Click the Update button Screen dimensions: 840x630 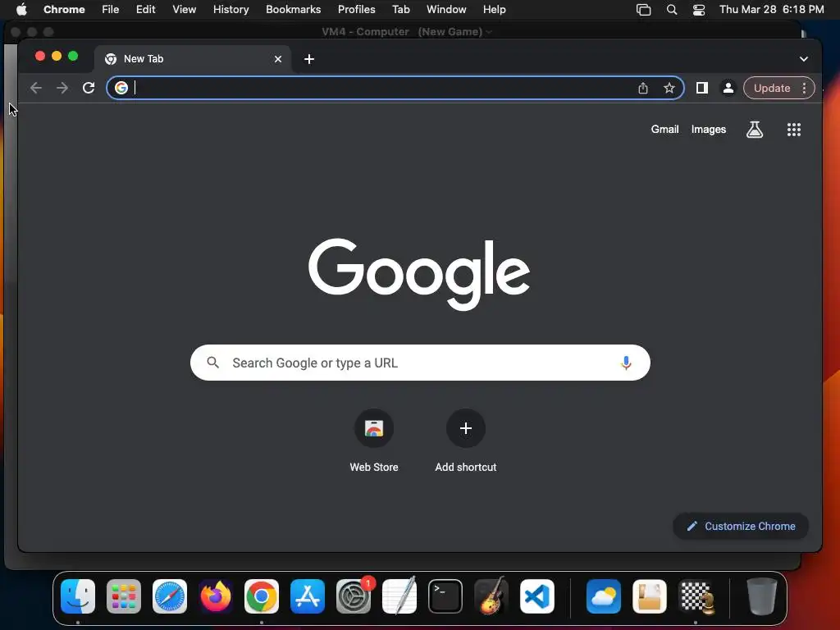771,88
